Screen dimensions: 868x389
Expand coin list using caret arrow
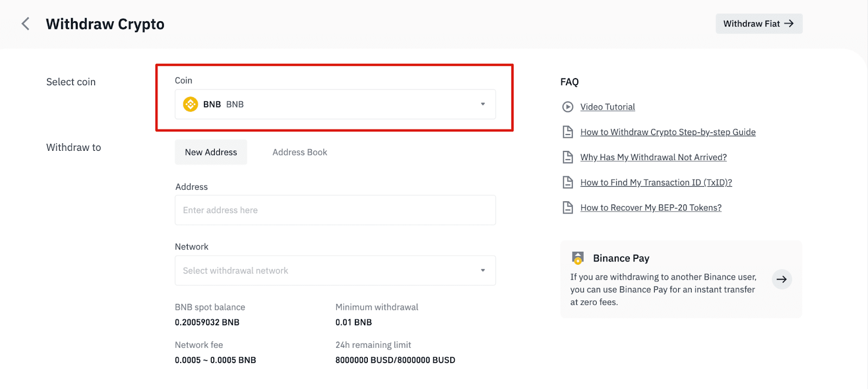483,104
